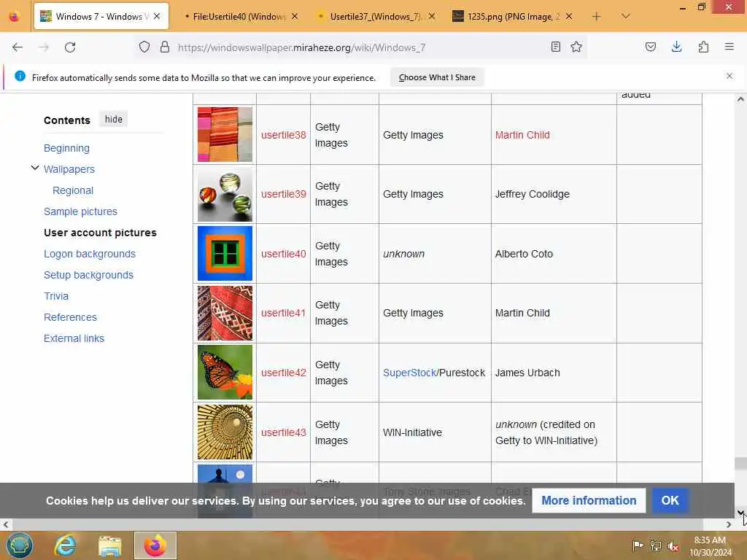Launch Internet Explorer from the taskbar
The image size is (747, 560).
65,545
